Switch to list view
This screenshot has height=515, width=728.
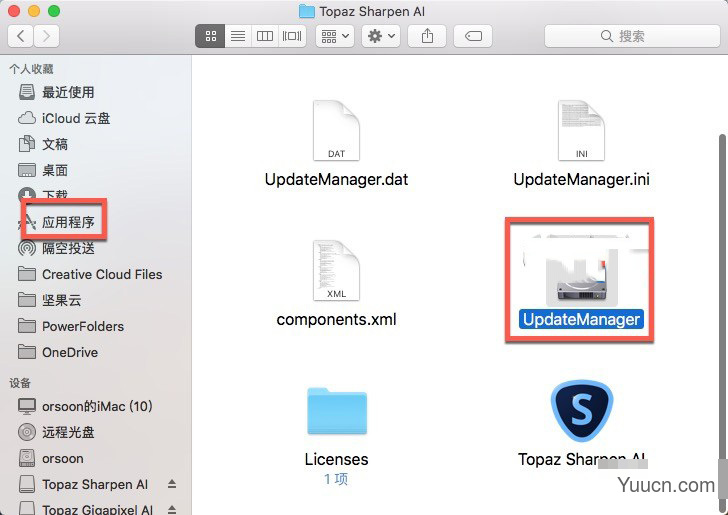tap(238, 36)
